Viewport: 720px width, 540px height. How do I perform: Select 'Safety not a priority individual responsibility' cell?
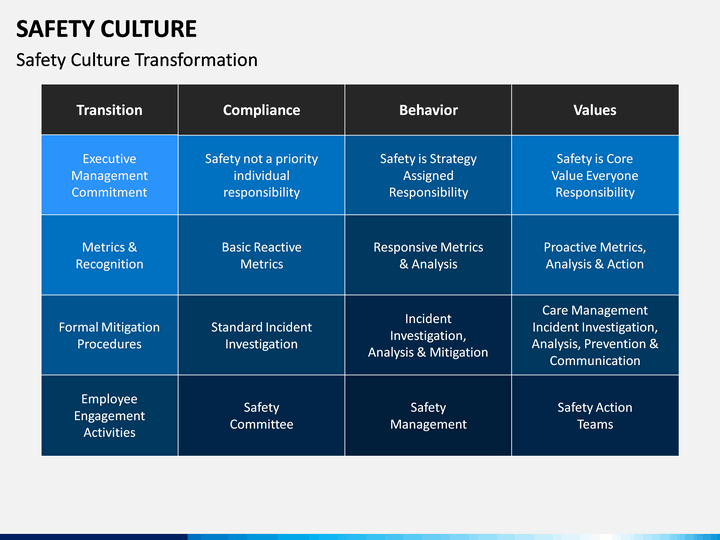(x=261, y=175)
